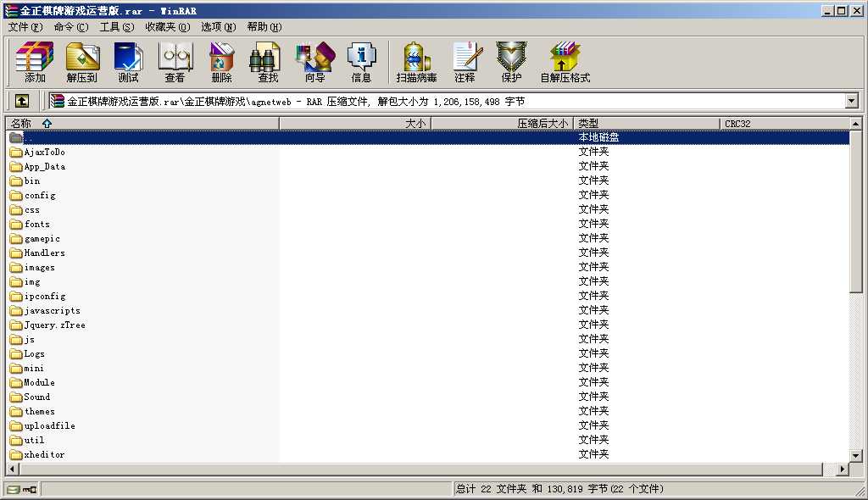Open the 工具(S) menu
The image size is (868, 500).
tap(117, 26)
